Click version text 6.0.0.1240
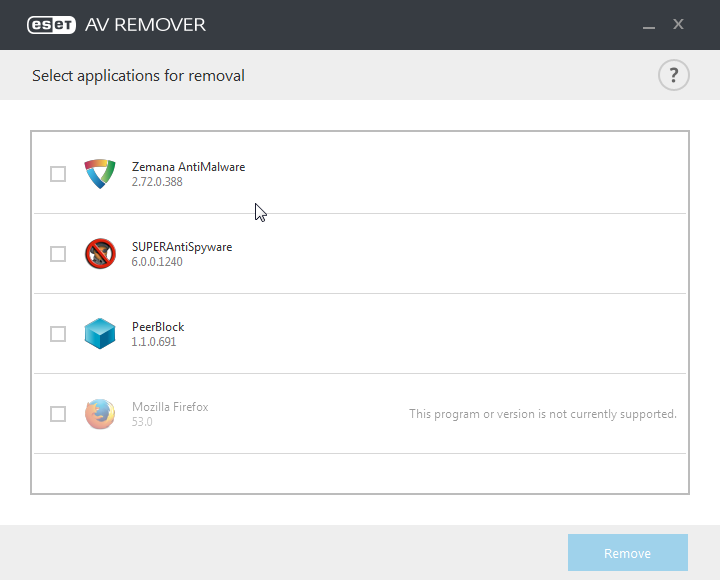The width and height of the screenshot is (720, 580). [157, 262]
